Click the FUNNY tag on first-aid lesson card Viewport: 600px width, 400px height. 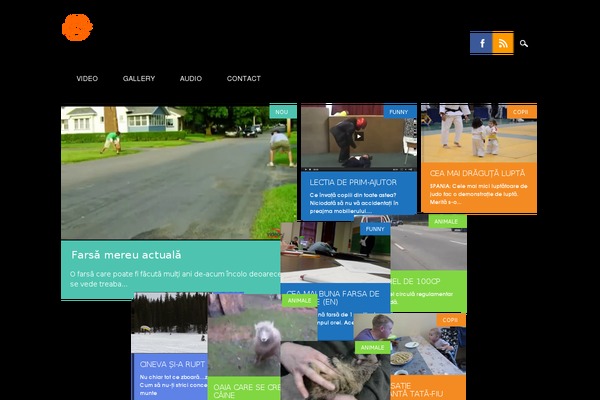[x=399, y=112]
